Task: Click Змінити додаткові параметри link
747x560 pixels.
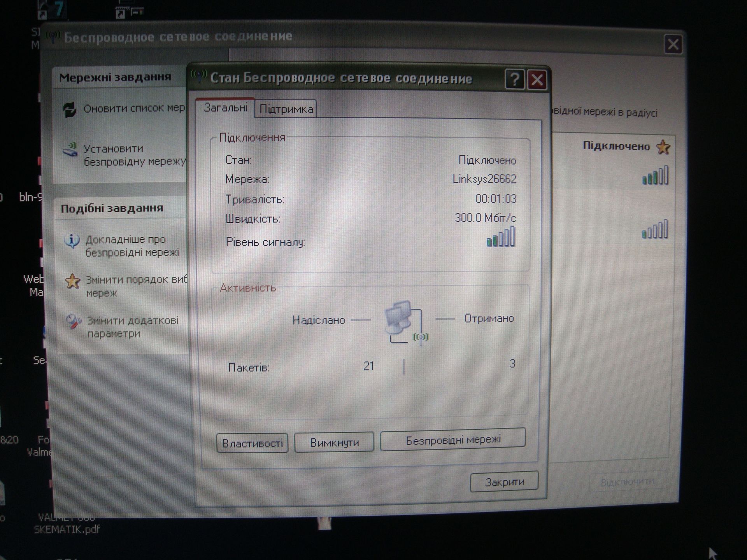Action: 133,327
